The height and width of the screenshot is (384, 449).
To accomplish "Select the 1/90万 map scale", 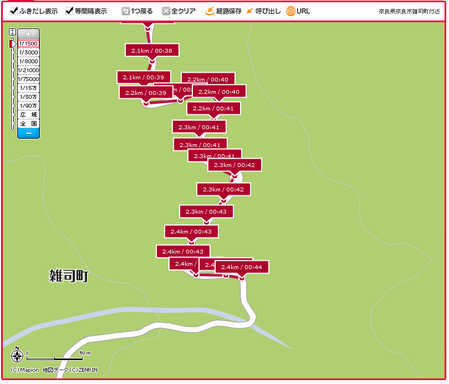I will pos(28,106).
